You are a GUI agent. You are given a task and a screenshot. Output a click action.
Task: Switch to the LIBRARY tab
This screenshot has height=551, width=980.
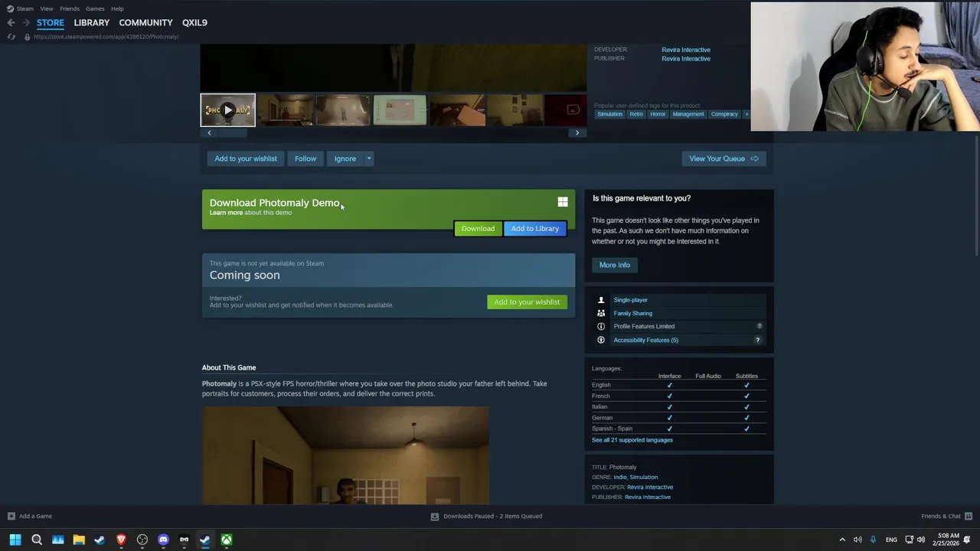pos(92,22)
